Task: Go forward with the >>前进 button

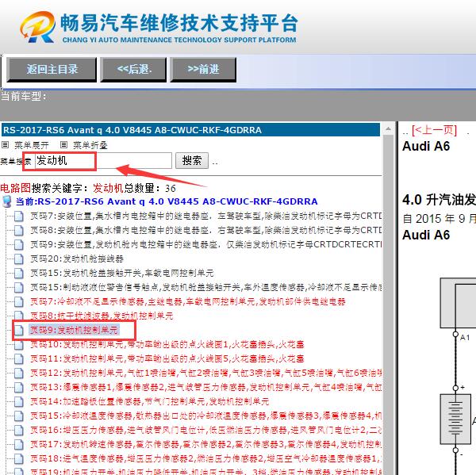Action: pyautogui.click(x=203, y=70)
